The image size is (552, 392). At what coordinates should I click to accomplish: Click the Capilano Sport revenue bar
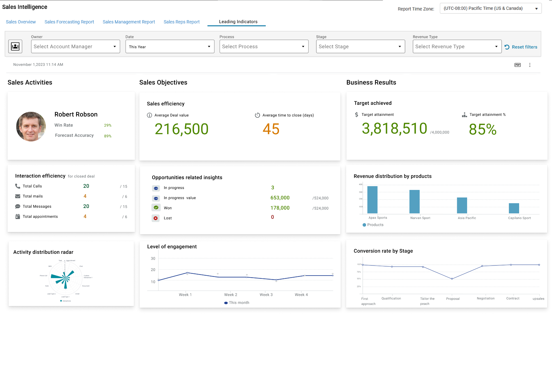point(514,208)
